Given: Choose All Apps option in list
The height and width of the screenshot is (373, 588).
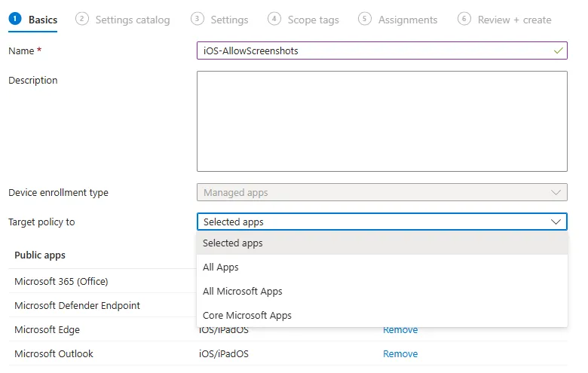Looking at the screenshot, I should 381,267.
